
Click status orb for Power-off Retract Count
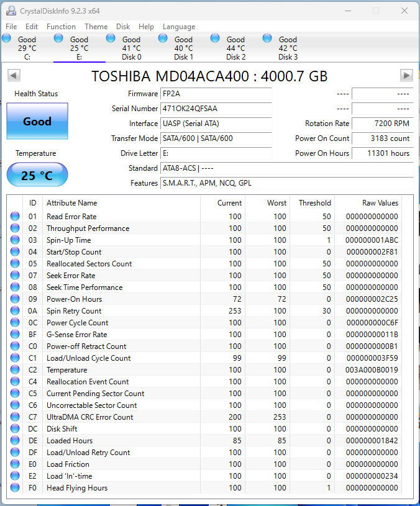(x=15, y=346)
